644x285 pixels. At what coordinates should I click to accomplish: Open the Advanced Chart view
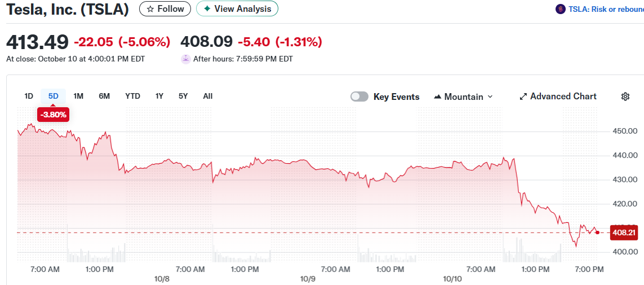[x=563, y=97]
